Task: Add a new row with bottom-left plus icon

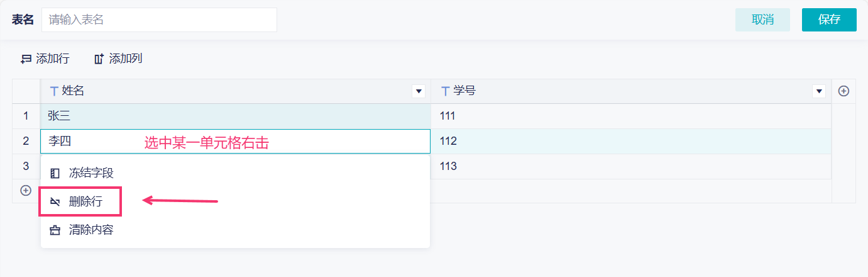Action: (x=26, y=190)
